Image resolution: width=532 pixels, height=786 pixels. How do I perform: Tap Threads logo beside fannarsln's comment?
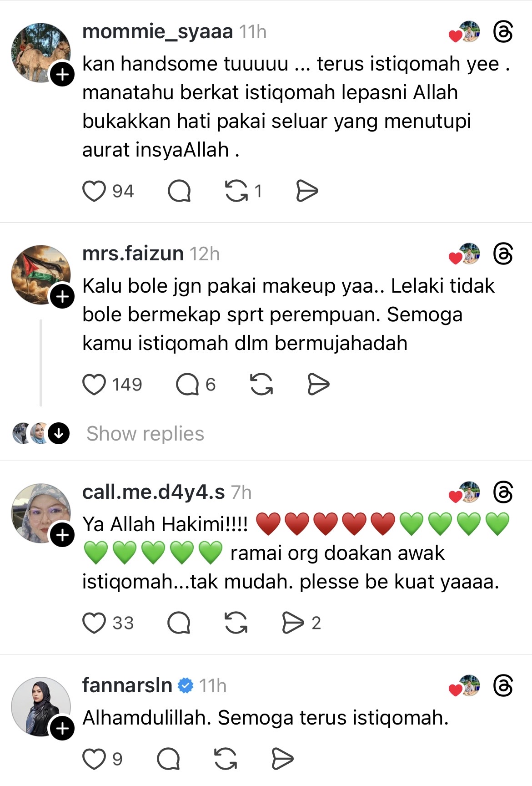click(503, 685)
